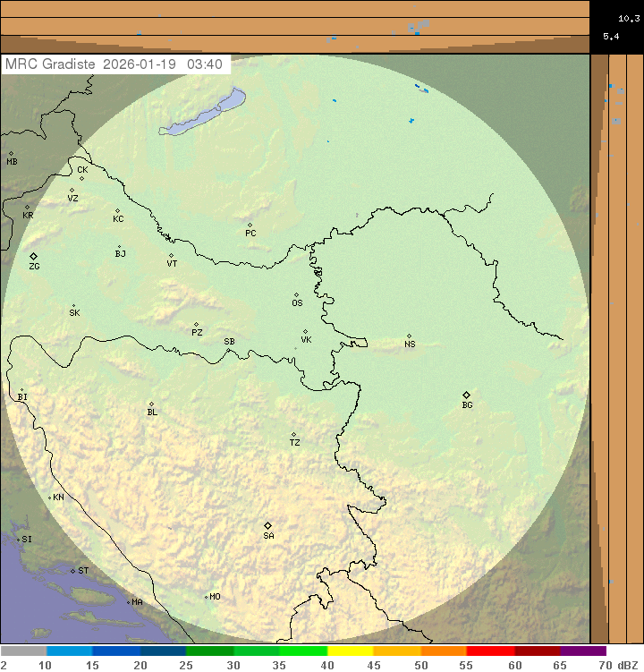Click the TZ city marker
644x672 pixels.
pyautogui.click(x=293, y=435)
